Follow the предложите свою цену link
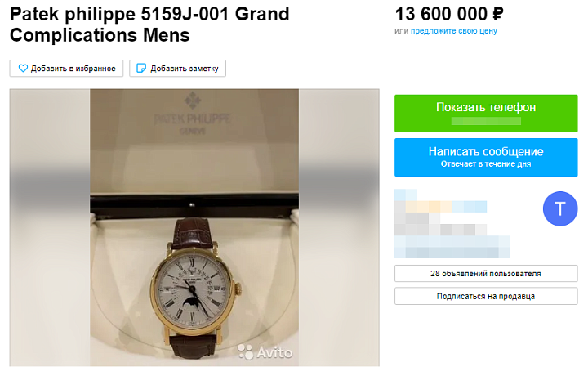 coord(454,31)
